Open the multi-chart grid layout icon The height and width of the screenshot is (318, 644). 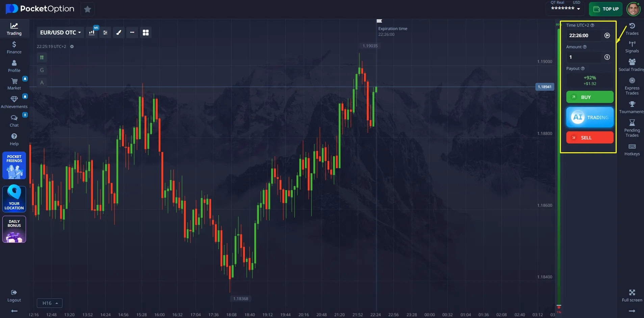pos(146,32)
